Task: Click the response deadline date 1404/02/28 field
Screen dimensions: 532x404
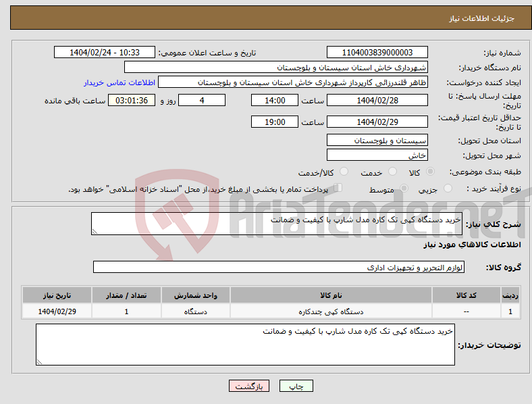Action: click(x=377, y=100)
